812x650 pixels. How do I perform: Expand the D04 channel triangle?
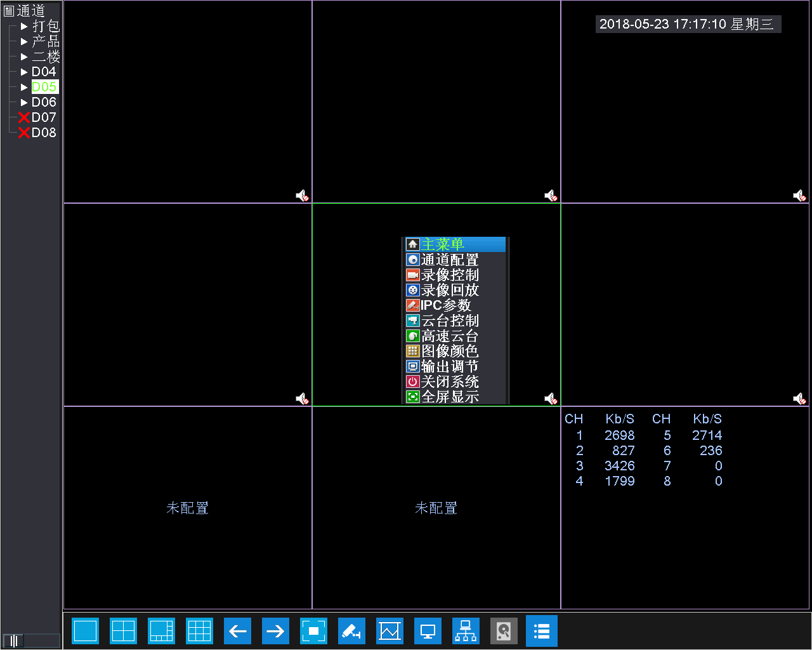[24, 72]
